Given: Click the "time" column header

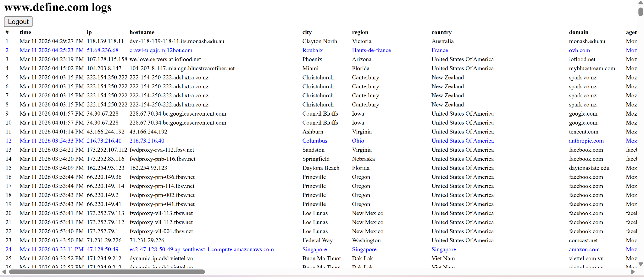Looking at the screenshot, I should (25, 32).
